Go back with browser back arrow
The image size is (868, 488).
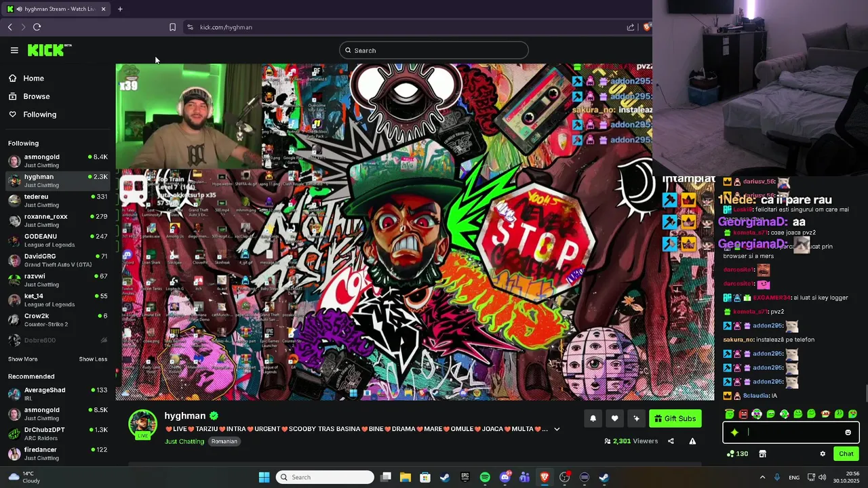9,27
